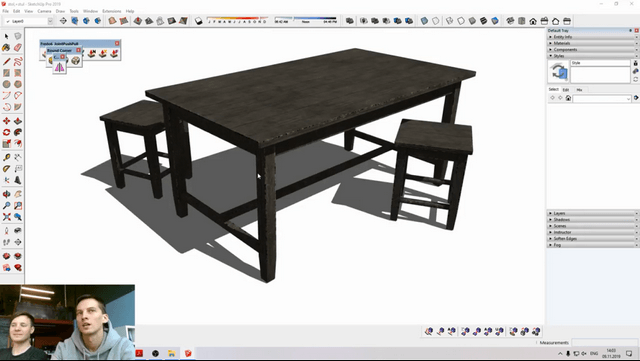This screenshot has width=640, height=361.
Task: Switch to the Edit tab in Styles
Action: tap(566, 89)
